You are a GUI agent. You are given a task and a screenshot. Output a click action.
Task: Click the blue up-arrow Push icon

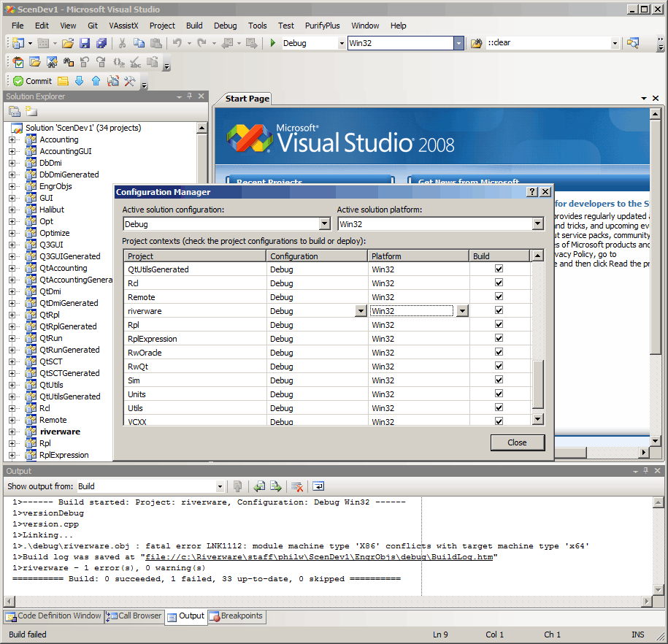pos(96,81)
